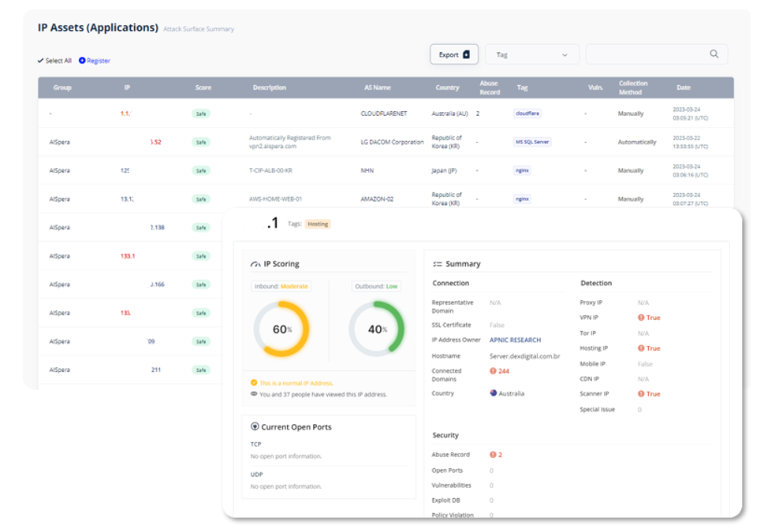Image resolution: width=764 pixels, height=532 pixels.
Task: Click the export file icon on Export button
Action: point(466,54)
